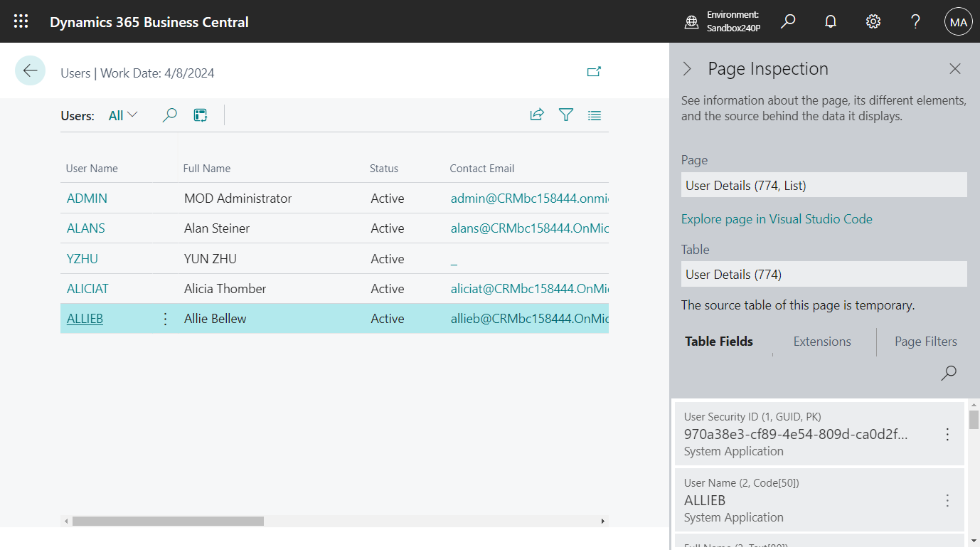980x550 pixels.
Task: Open Business Central settings gear
Action: 873,21
